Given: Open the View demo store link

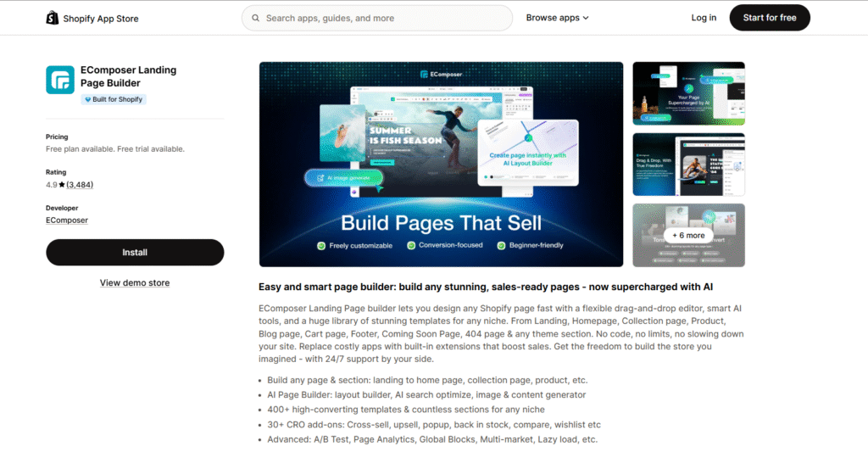Looking at the screenshot, I should tap(135, 283).
